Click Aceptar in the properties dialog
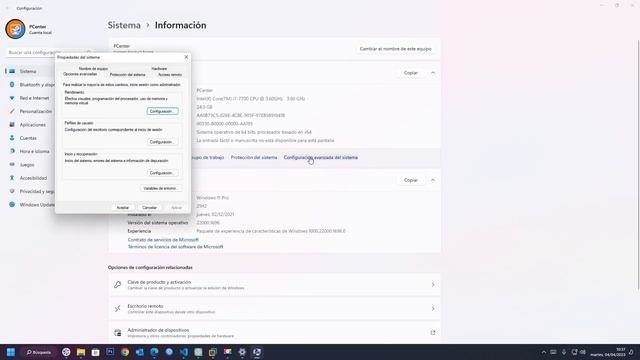 (123, 207)
